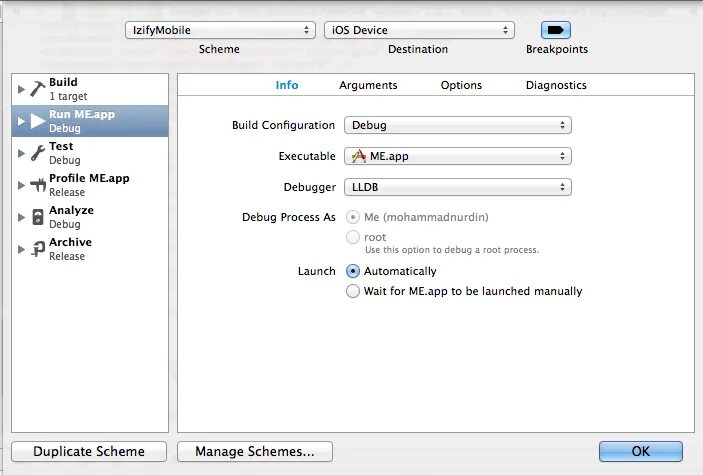The image size is (703, 475).
Task: Expand the Run ME.app disclosure triangle
Action: point(21,121)
